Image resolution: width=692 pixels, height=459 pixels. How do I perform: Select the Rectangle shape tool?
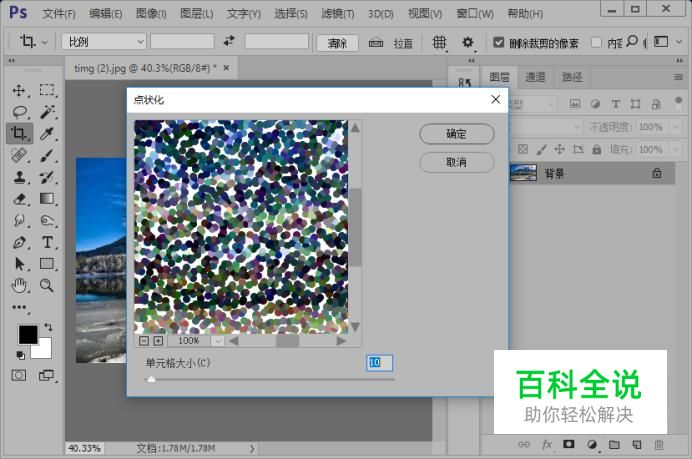click(47, 263)
